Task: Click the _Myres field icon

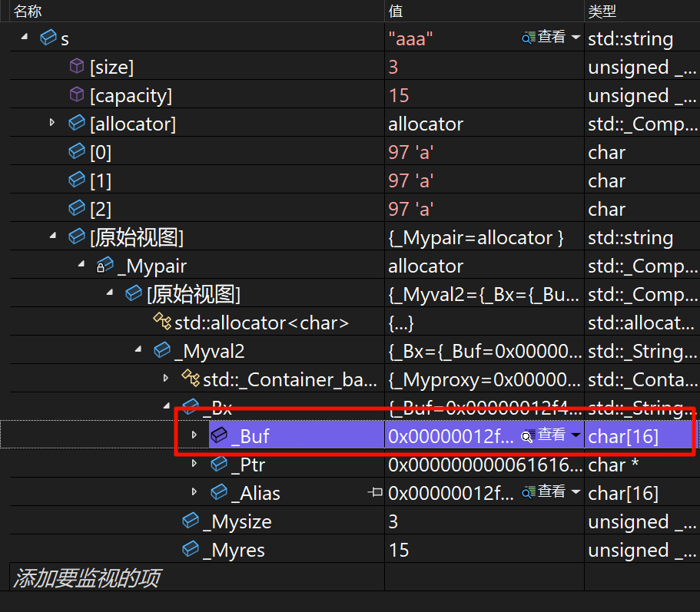Action: (191, 549)
